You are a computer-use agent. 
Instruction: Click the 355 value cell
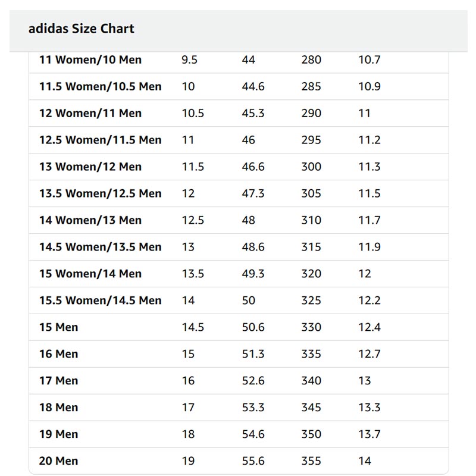click(311, 461)
